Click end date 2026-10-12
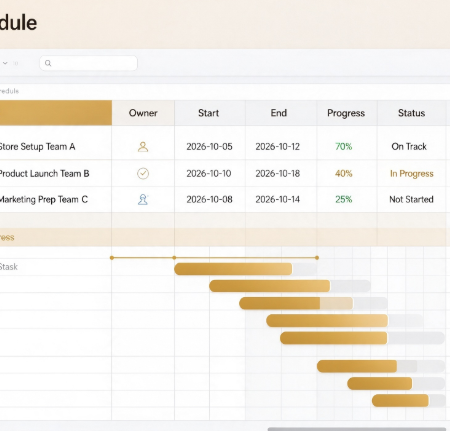Screen dimensions: 450x431 pos(278,147)
